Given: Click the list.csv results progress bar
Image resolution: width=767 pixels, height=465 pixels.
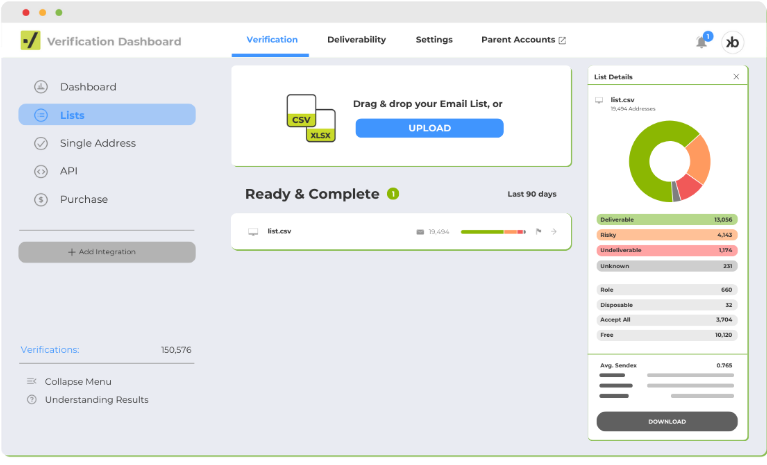Looking at the screenshot, I should click(x=493, y=232).
